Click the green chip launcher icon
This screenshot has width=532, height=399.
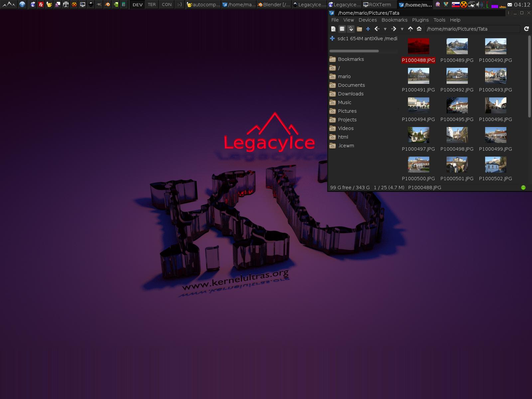[116, 4]
